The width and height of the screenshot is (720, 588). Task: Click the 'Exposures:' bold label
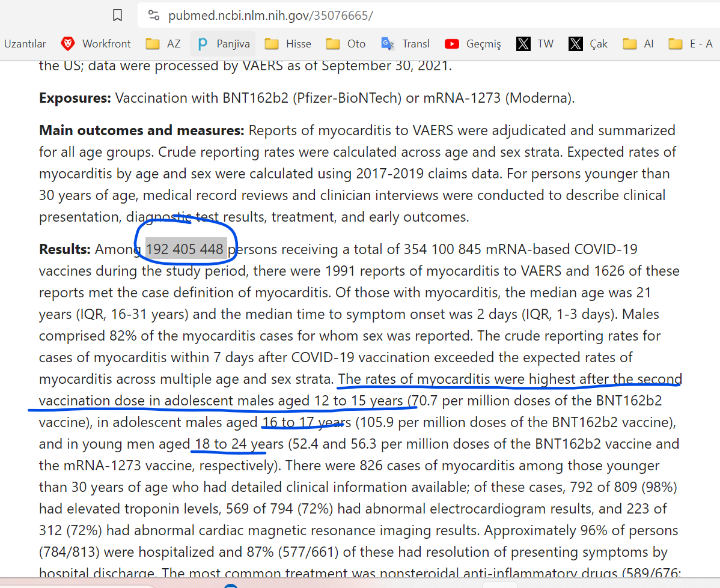pos(75,99)
